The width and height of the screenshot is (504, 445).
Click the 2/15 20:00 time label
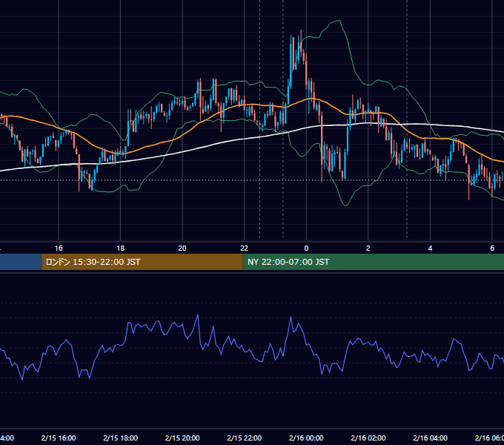pyautogui.click(x=182, y=438)
